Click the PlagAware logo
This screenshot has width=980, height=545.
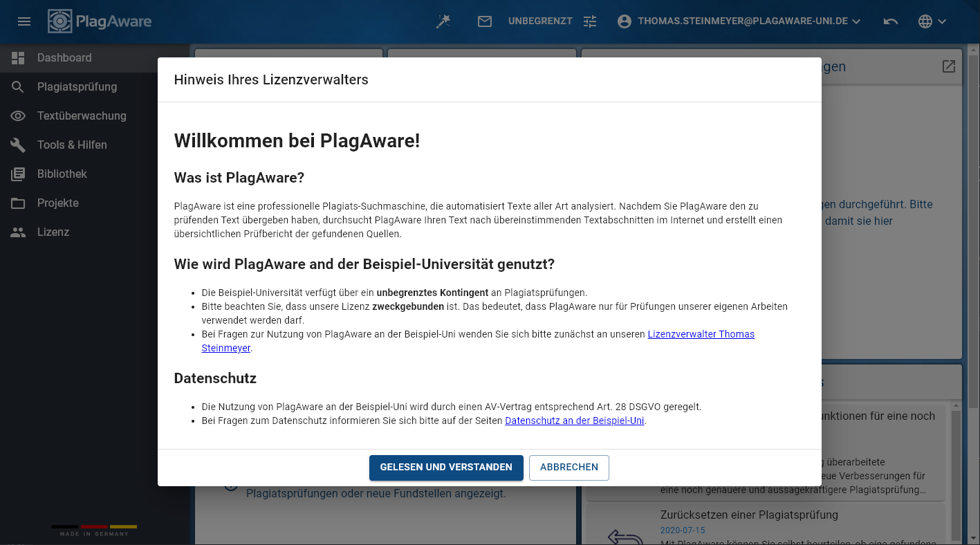(100, 21)
